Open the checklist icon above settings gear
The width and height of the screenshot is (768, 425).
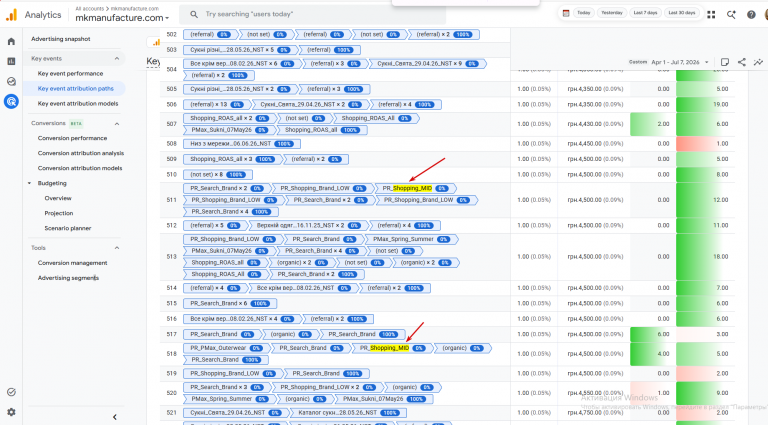pyautogui.click(x=11, y=392)
